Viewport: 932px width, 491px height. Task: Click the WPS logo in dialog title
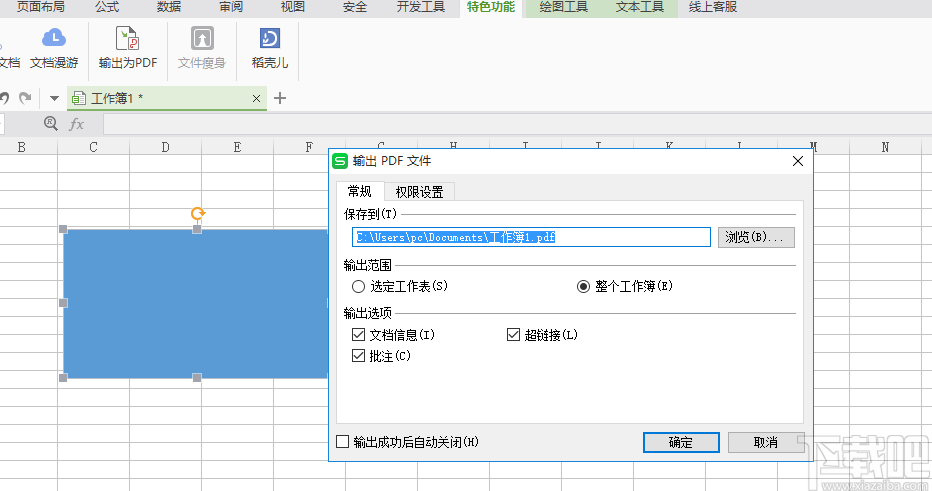point(340,161)
